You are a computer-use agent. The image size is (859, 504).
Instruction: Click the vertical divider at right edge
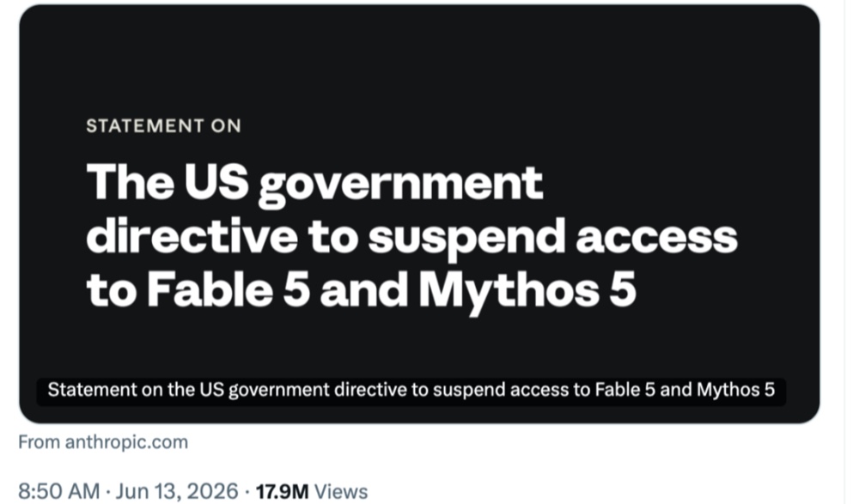tap(844, 252)
